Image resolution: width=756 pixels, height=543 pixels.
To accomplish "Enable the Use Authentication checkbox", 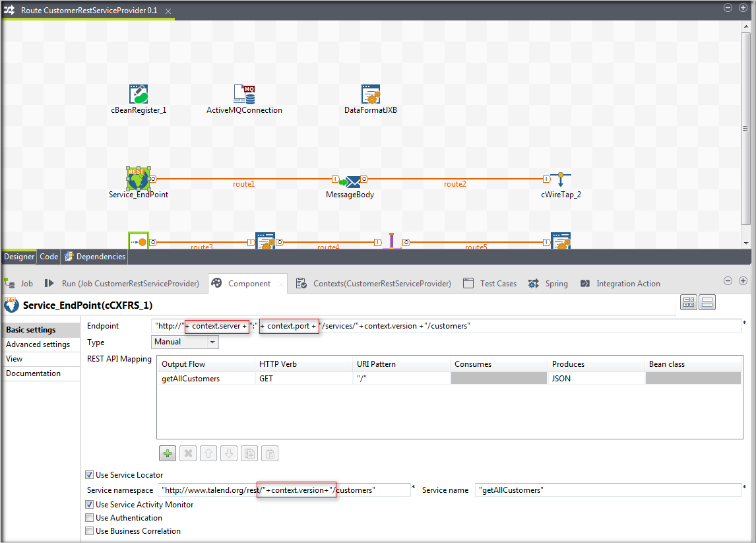I will pos(90,518).
